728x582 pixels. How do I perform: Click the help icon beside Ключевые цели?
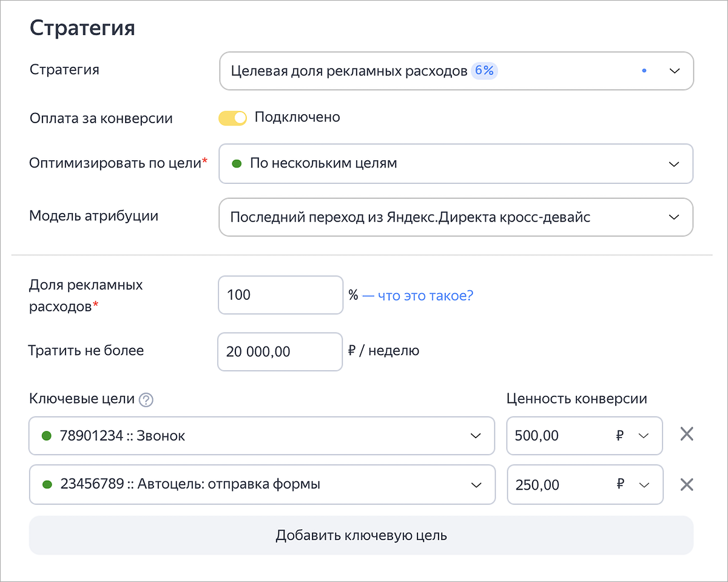coord(146,400)
